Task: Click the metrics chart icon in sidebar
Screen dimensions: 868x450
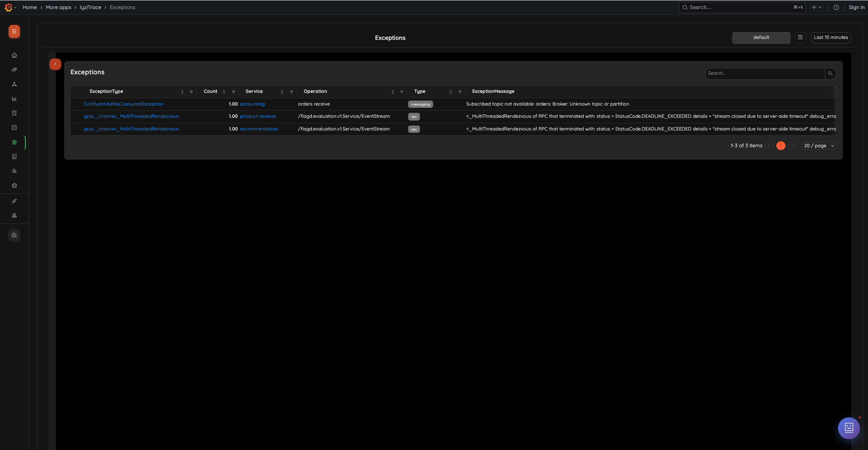Action: click(x=14, y=99)
